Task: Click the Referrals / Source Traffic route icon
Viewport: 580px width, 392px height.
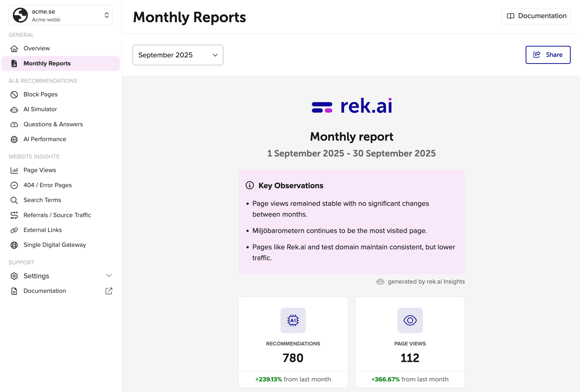Action: (x=14, y=215)
